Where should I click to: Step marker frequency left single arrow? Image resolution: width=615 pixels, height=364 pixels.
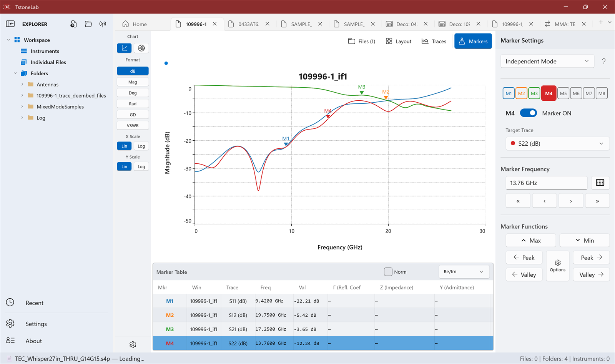tap(545, 201)
